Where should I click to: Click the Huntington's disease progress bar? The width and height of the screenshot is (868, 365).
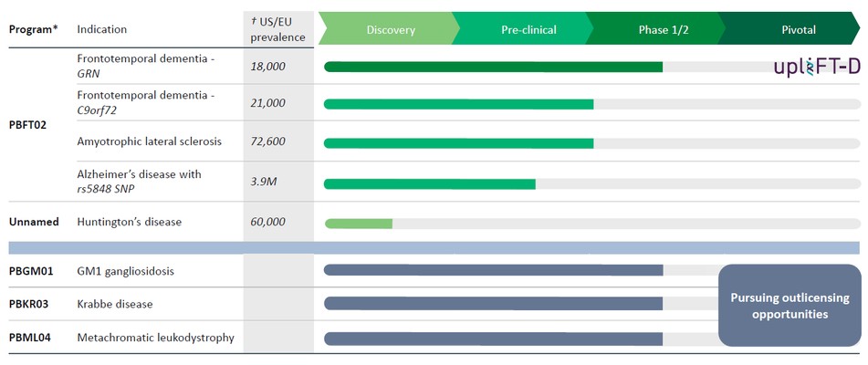(x=358, y=224)
